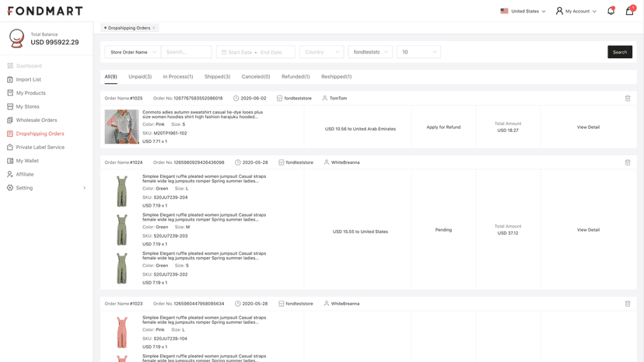Expand the Setting submenu arrow
The height and width of the screenshot is (362, 644).
click(x=85, y=188)
